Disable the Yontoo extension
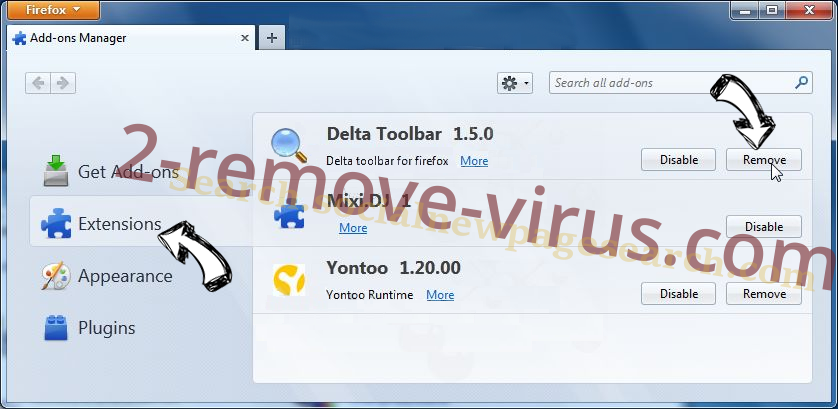 [679, 294]
